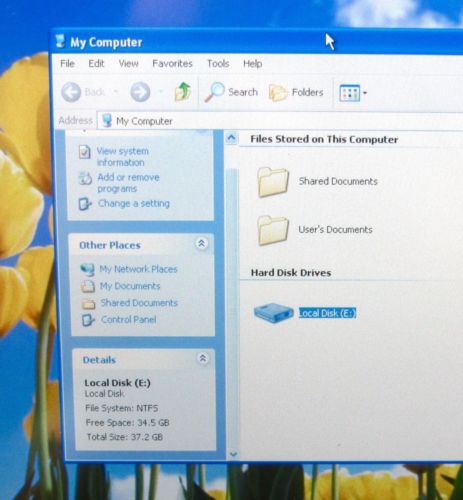Click the Forward arrow toolbar button
Viewport: 463px width, 500px height.
point(140,92)
